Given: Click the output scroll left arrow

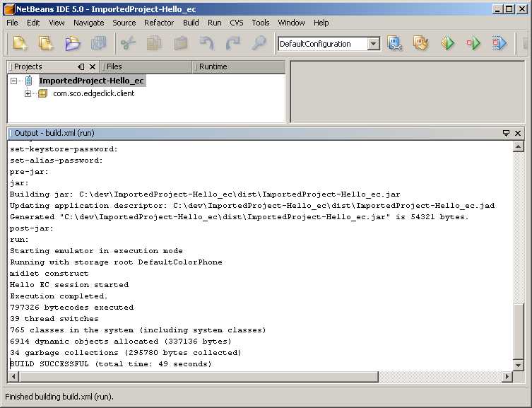Looking at the screenshot, I should [x=13, y=376].
